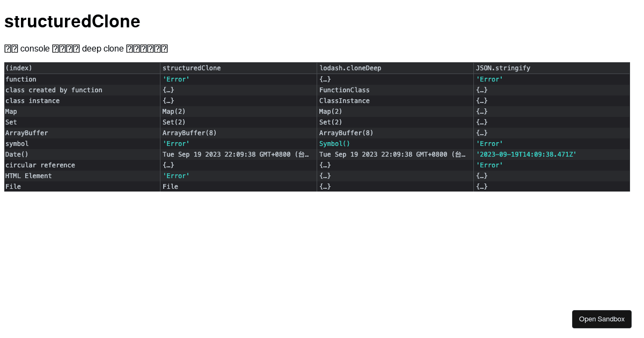Viewport: 644px width, 338px height.
Task: Click the FunctionClass cell in the table
Action: click(344, 90)
